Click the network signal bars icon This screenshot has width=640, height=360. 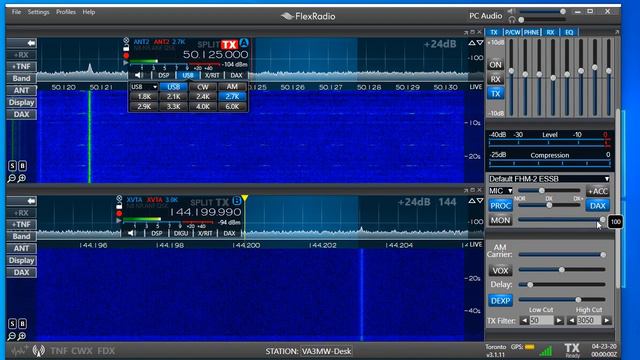point(546,351)
